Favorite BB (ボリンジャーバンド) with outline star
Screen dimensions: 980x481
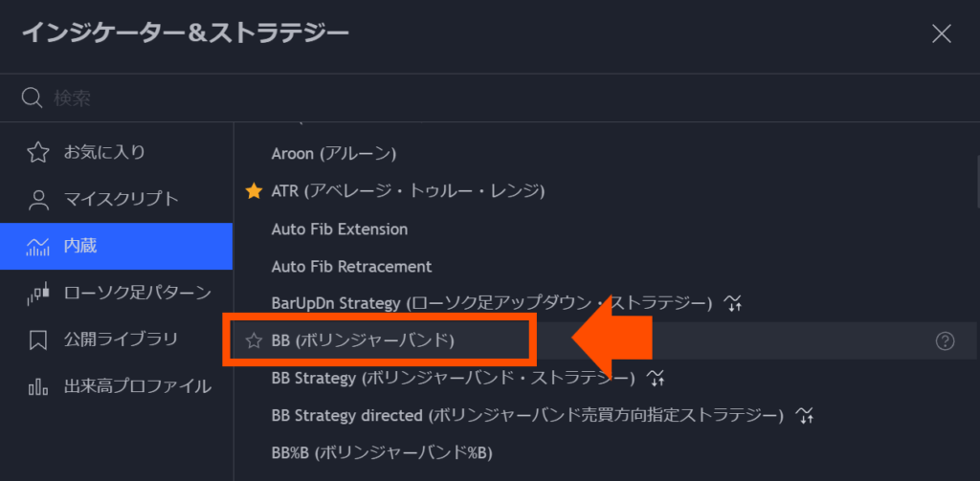253,341
